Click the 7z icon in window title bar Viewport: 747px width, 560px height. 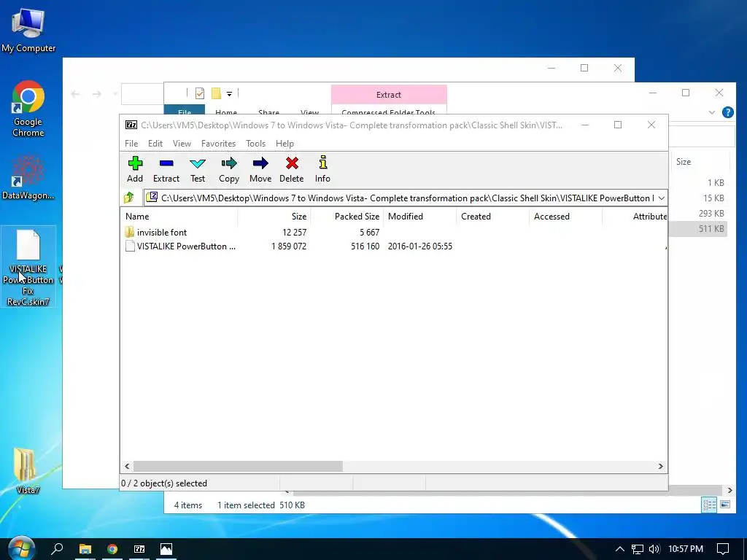[x=131, y=125]
